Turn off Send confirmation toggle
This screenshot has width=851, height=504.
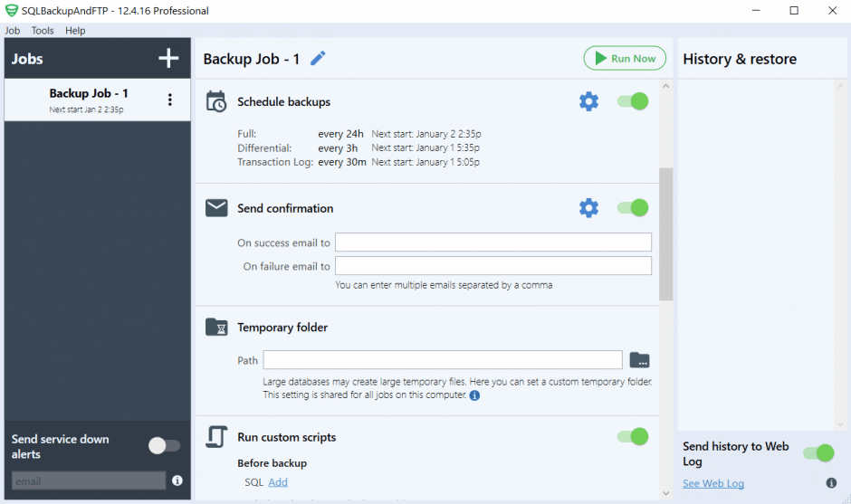[633, 208]
